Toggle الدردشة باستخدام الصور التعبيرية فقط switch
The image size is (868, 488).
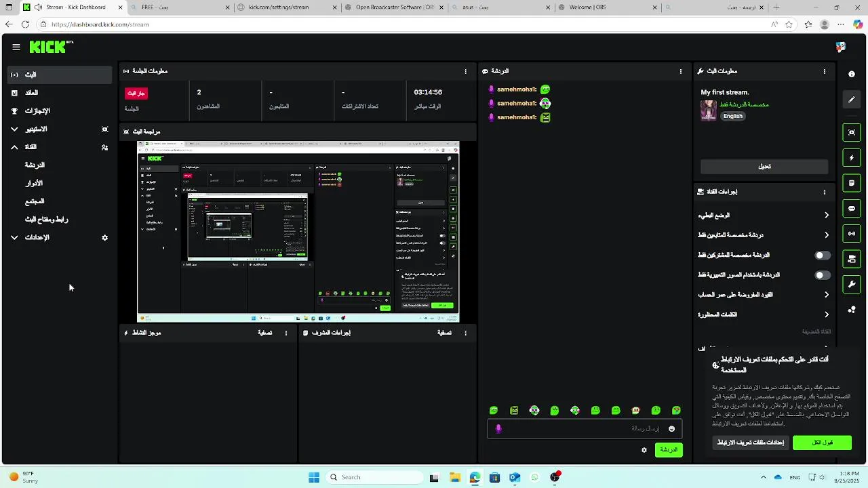point(822,275)
